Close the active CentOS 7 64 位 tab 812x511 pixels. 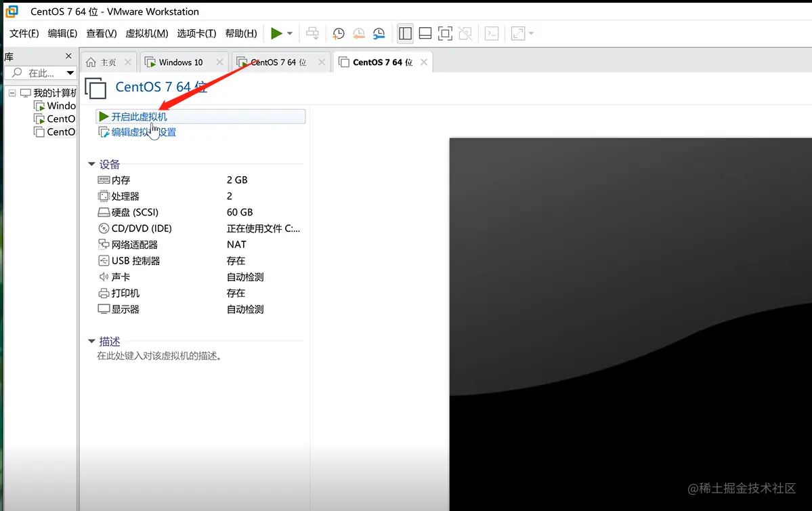click(423, 62)
